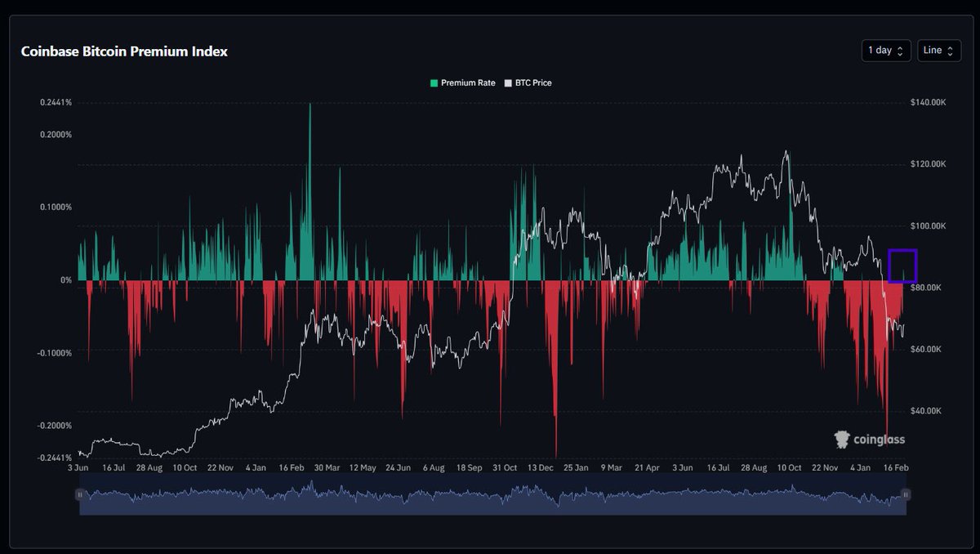Viewport: 980px width, 554px height.
Task: Click the $80.00K price axis label
Action: (926, 288)
